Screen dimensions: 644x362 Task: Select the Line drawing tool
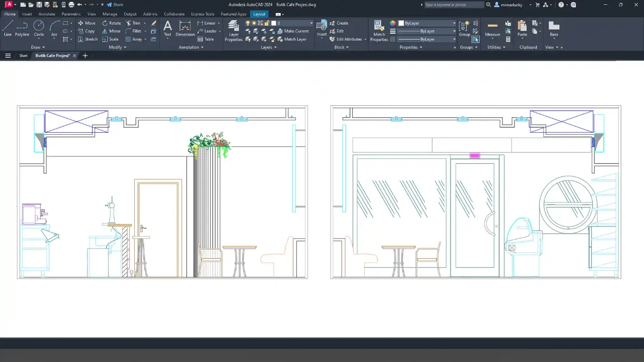[x=7, y=28]
